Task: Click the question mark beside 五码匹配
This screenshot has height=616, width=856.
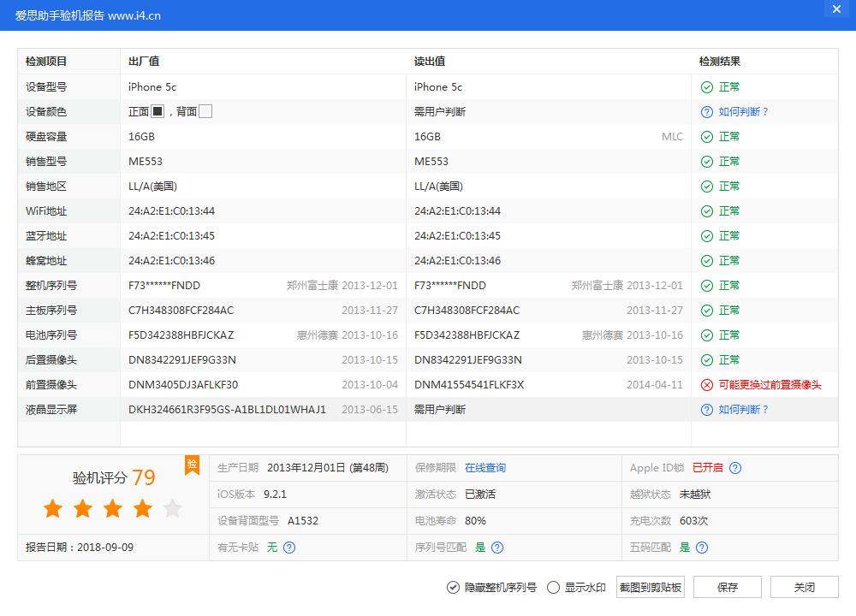Action: 701,547
